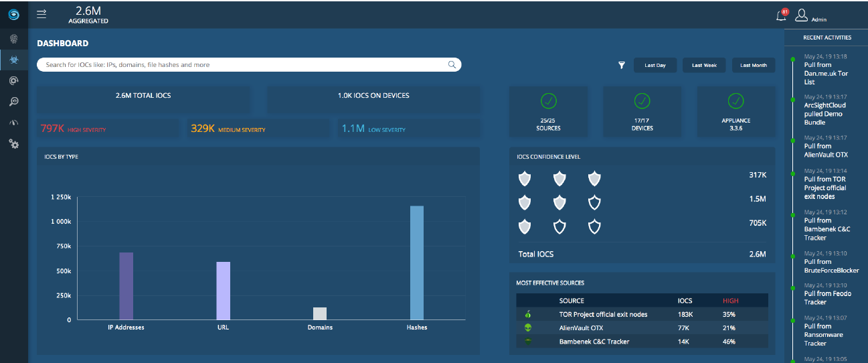868x363 pixels.
Task: Sort by the SOURCE column header
Action: 572,301
